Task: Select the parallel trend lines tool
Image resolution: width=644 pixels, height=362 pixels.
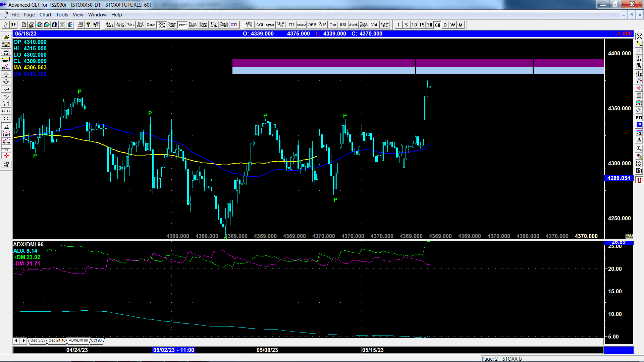Action: pyautogui.click(x=639, y=51)
